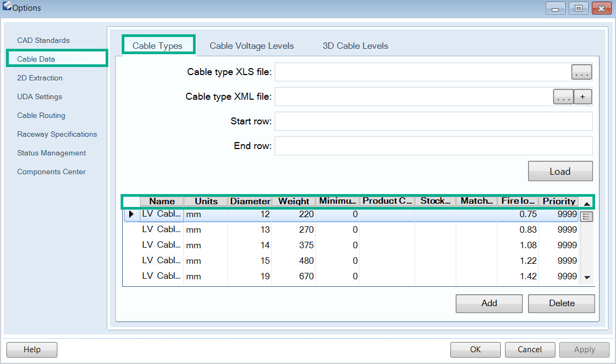This screenshot has height=364, width=616.
Task: Click the Apply button
Action: 584,350
